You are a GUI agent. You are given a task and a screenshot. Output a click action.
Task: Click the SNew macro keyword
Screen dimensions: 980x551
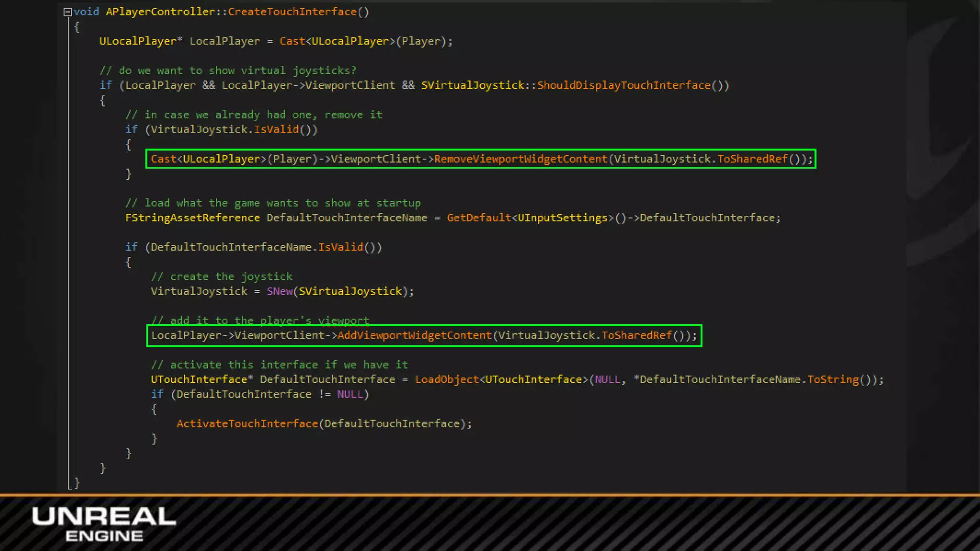[x=279, y=291]
